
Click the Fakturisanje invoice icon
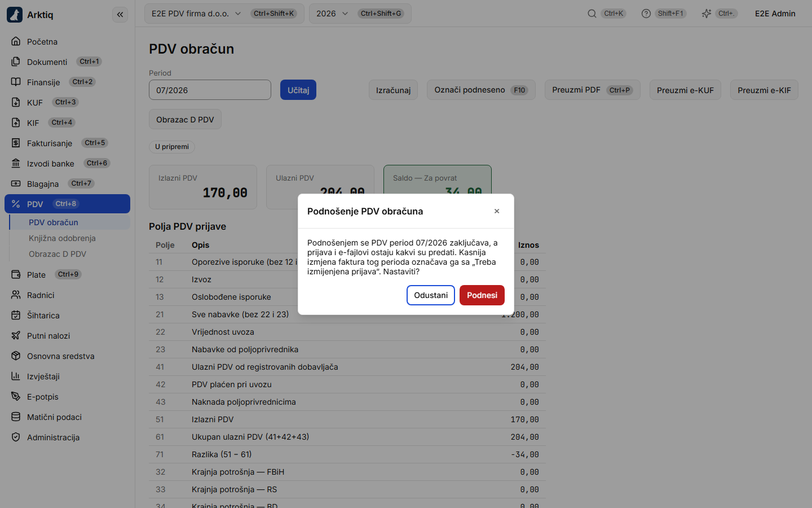(16, 143)
